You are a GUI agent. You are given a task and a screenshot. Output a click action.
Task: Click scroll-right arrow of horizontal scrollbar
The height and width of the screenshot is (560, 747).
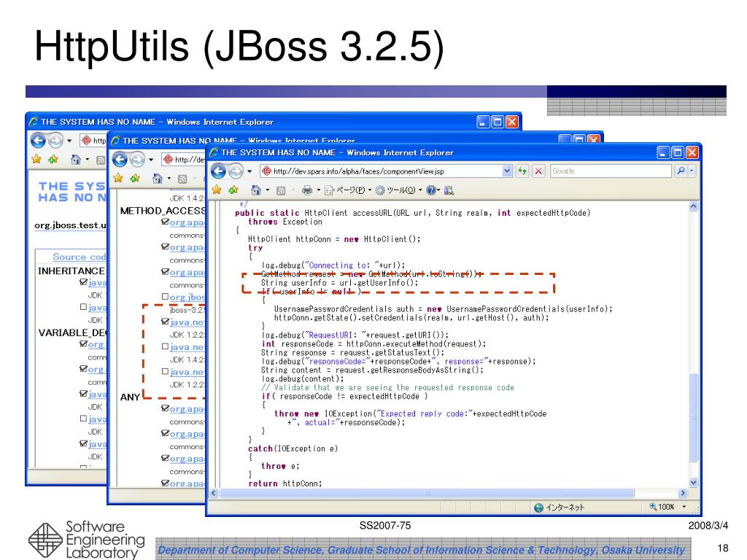coord(683,494)
